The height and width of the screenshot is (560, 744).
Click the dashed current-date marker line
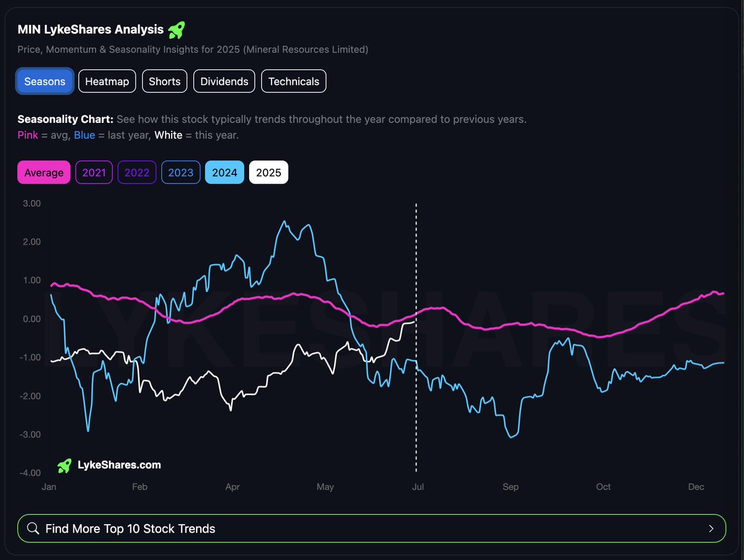(x=416, y=338)
